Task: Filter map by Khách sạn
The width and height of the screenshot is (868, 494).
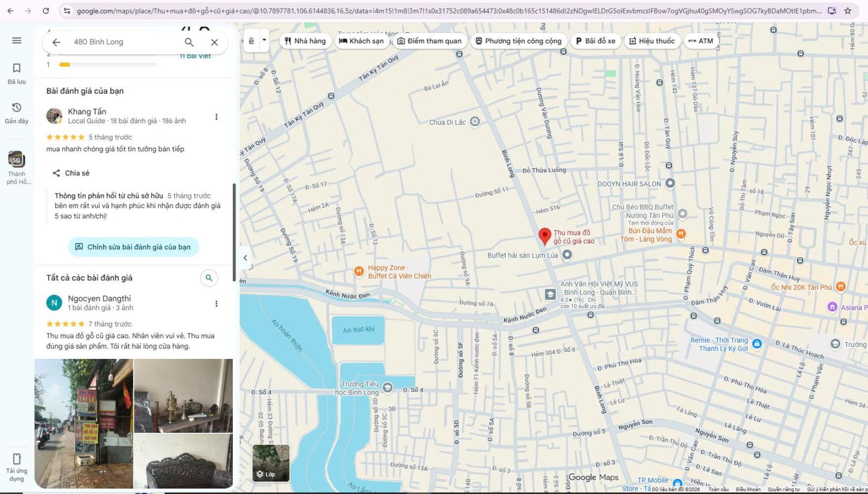Action: click(x=361, y=41)
